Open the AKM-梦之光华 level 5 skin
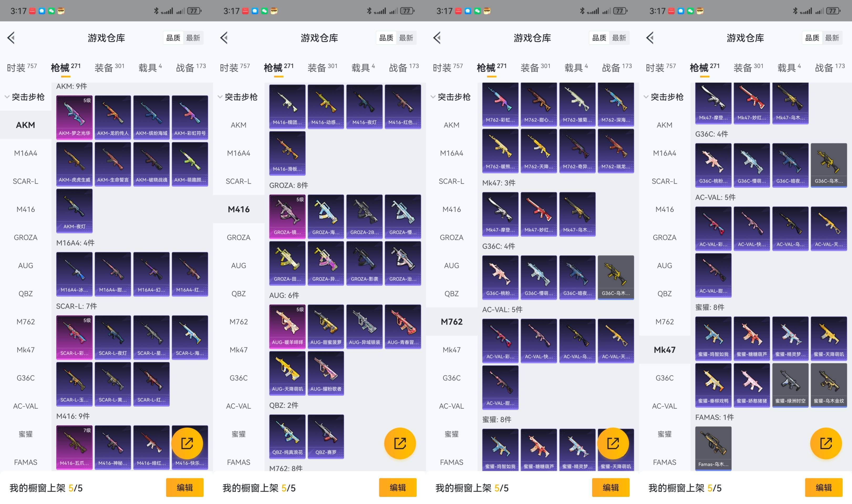The height and width of the screenshot is (504, 852). click(x=74, y=117)
